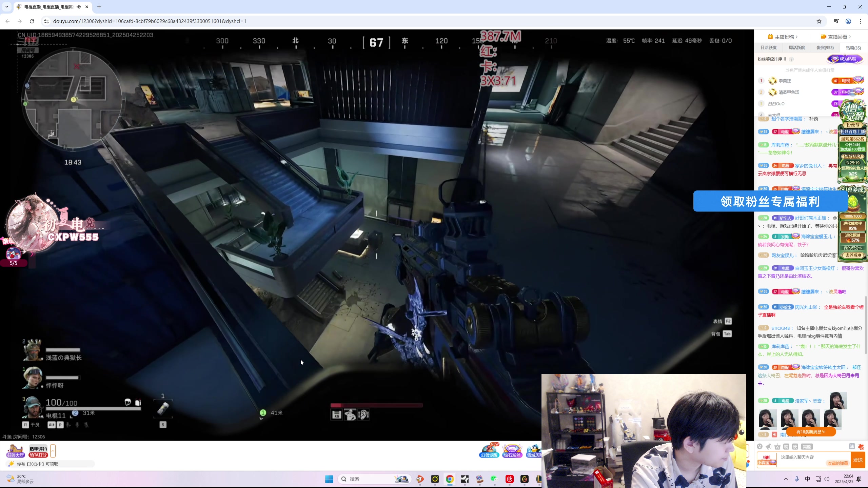Bookmark this page with the star icon
868x488 pixels.
(819, 21)
